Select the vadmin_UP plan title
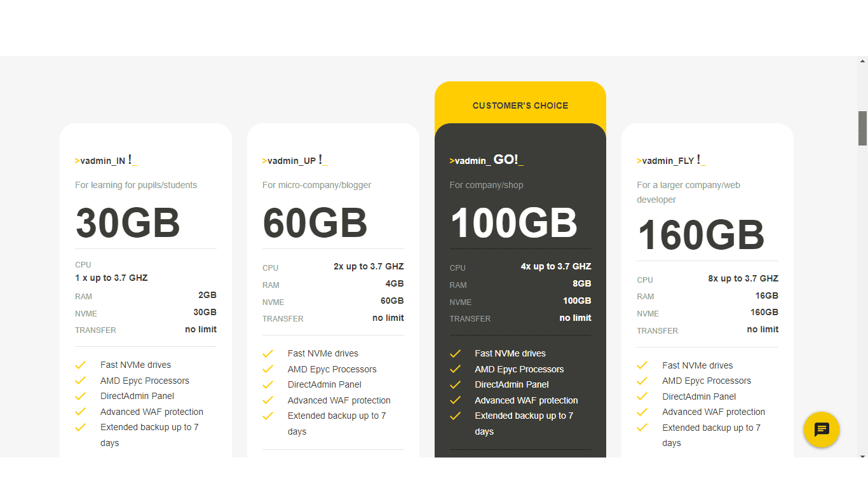868x488 pixels. tap(294, 160)
